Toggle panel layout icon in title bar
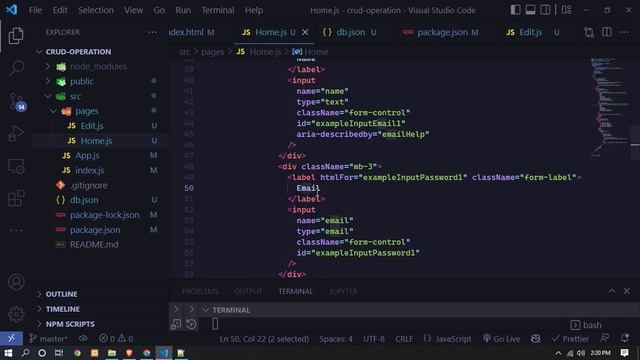Image resolution: width=640 pixels, height=360 pixels. click(530, 10)
